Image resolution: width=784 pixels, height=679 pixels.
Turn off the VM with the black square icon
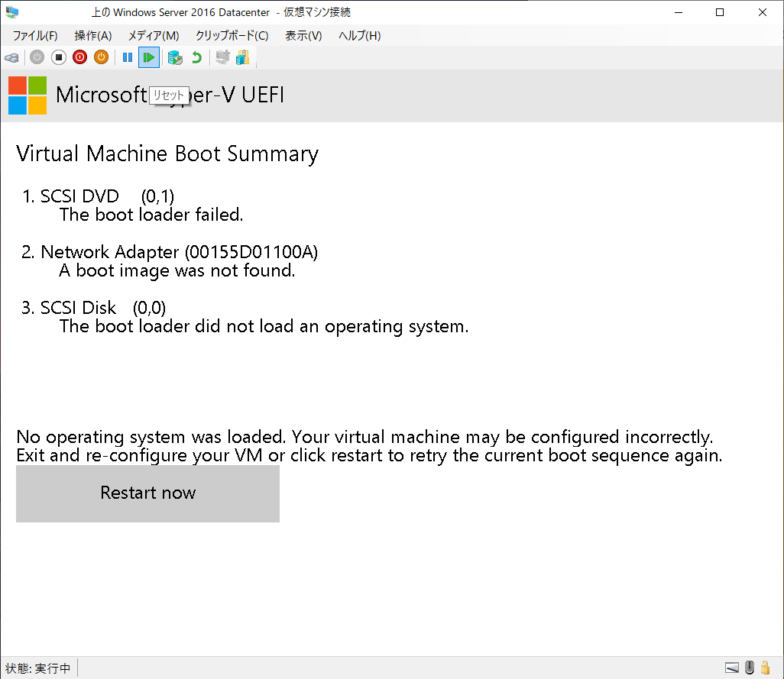[x=59, y=57]
